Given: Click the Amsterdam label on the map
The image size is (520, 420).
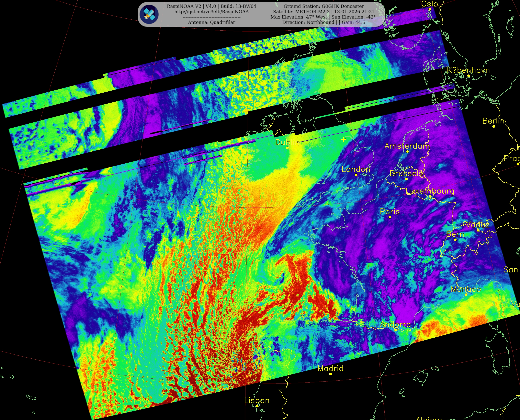Looking at the screenshot, I should tap(407, 146).
